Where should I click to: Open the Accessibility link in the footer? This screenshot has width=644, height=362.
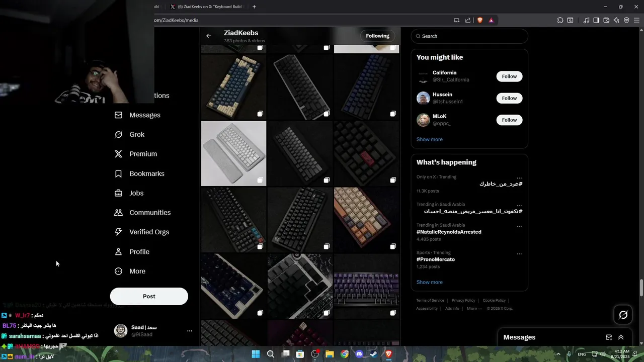427,309
